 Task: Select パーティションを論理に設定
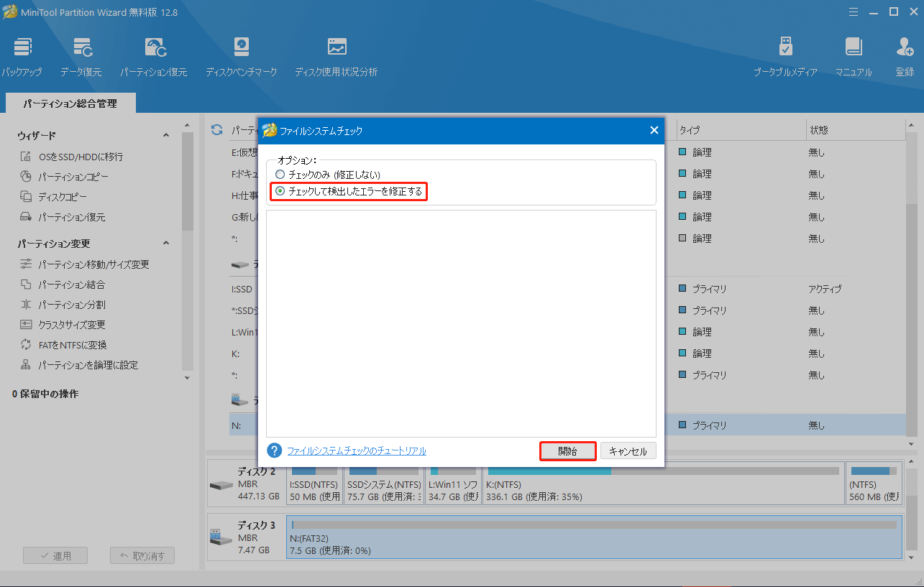[x=78, y=365]
